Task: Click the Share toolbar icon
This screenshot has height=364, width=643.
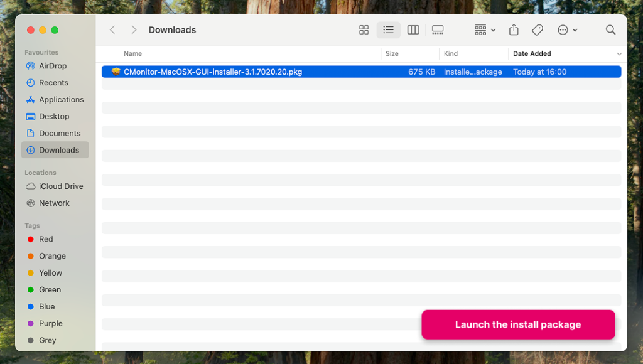Action: [514, 30]
